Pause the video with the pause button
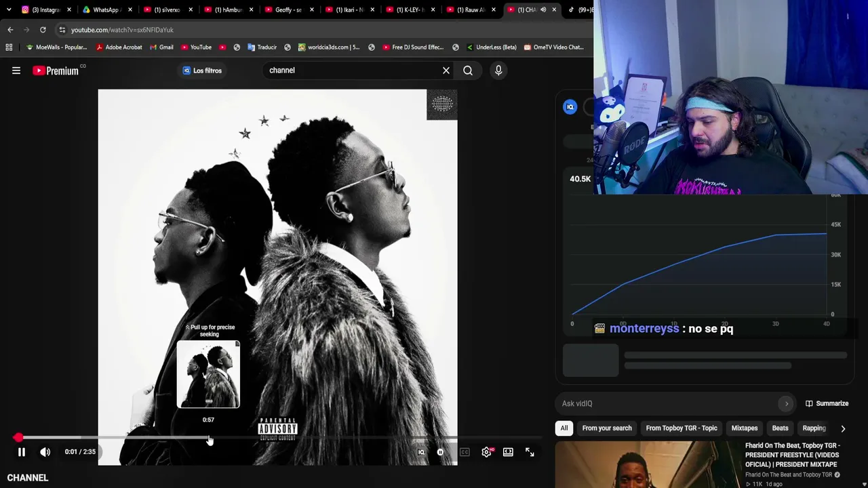 (22, 452)
